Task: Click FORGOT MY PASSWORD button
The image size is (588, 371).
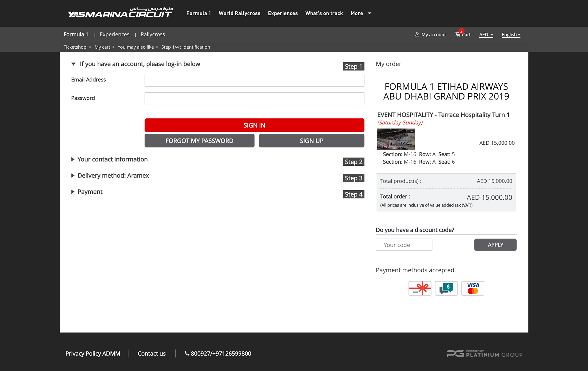Action: tap(199, 141)
